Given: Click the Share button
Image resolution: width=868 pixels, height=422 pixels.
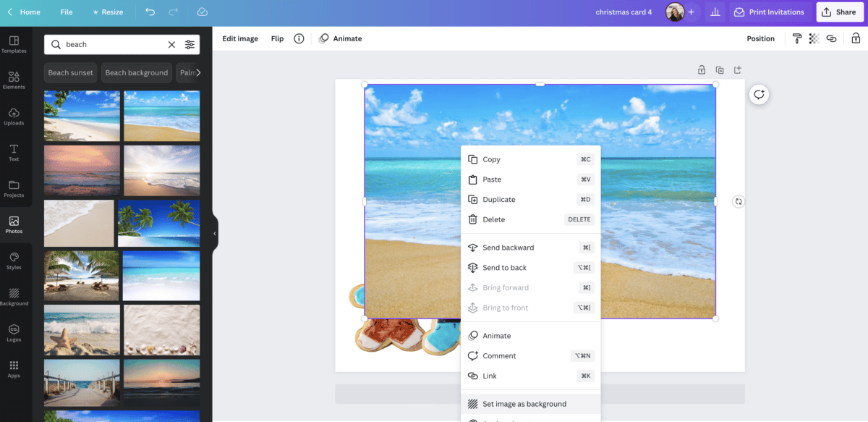Looking at the screenshot, I should (839, 12).
